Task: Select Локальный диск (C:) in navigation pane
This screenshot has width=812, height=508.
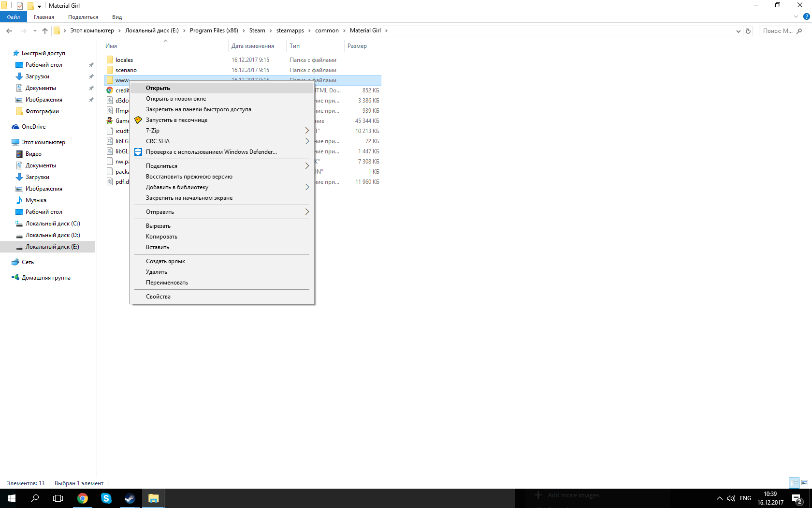Action: 53,224
